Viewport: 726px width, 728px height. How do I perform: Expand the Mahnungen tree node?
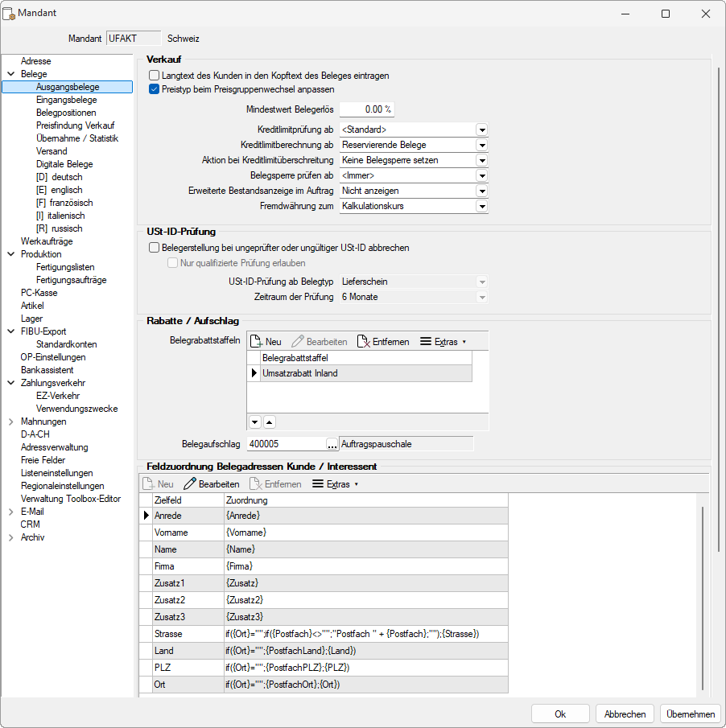11,422
